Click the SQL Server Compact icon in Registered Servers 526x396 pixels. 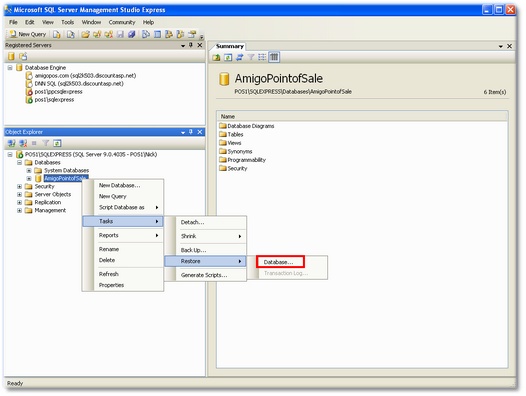[x=23, y=56]
